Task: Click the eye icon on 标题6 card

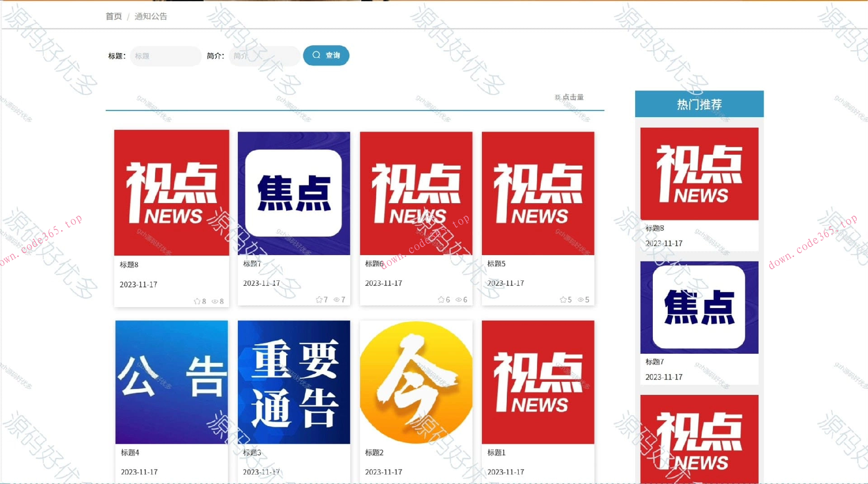Action: [459, 299]
